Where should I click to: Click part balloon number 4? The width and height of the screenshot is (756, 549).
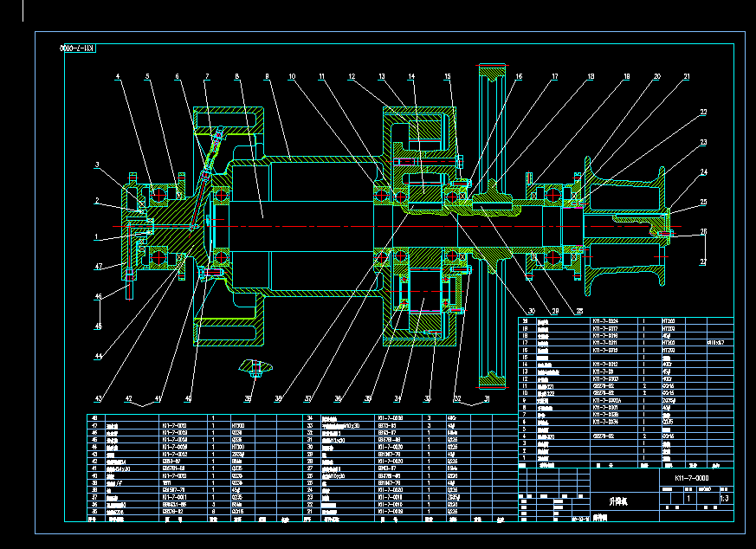[x=117, y=77]
